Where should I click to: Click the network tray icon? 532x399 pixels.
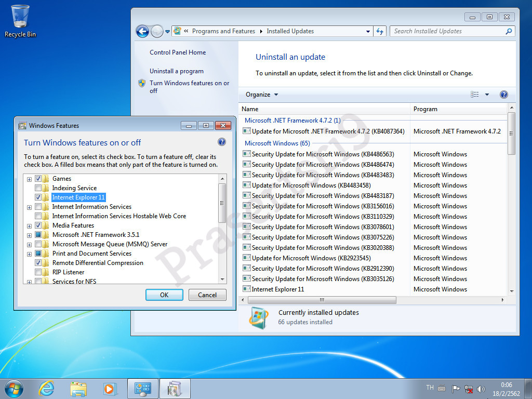pos(469,389)
